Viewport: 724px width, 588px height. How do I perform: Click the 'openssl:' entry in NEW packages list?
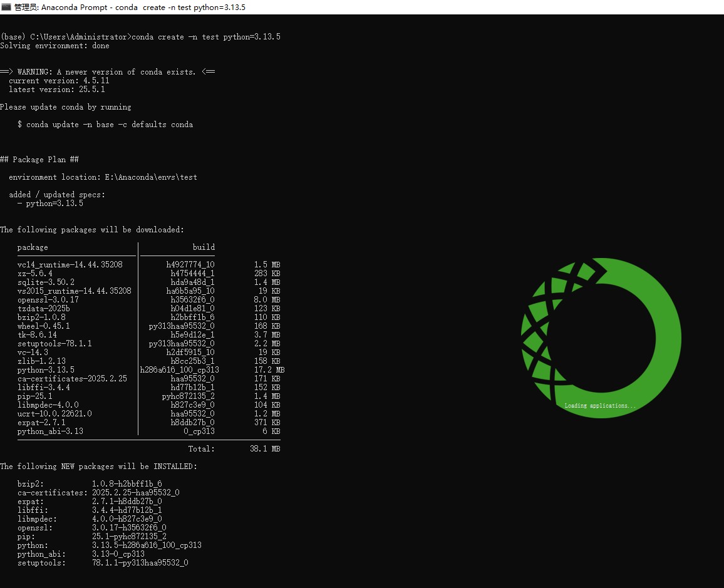tap(35, 528)
